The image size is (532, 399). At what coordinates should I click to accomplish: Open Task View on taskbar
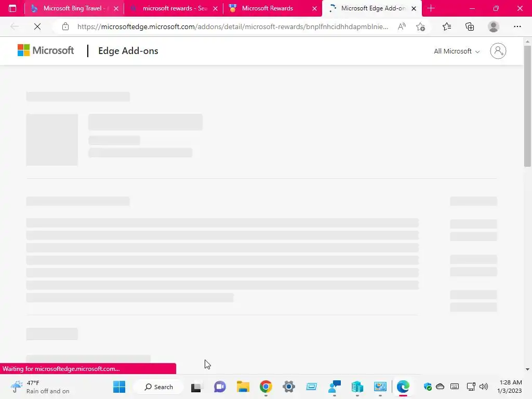tap(196, 387)
